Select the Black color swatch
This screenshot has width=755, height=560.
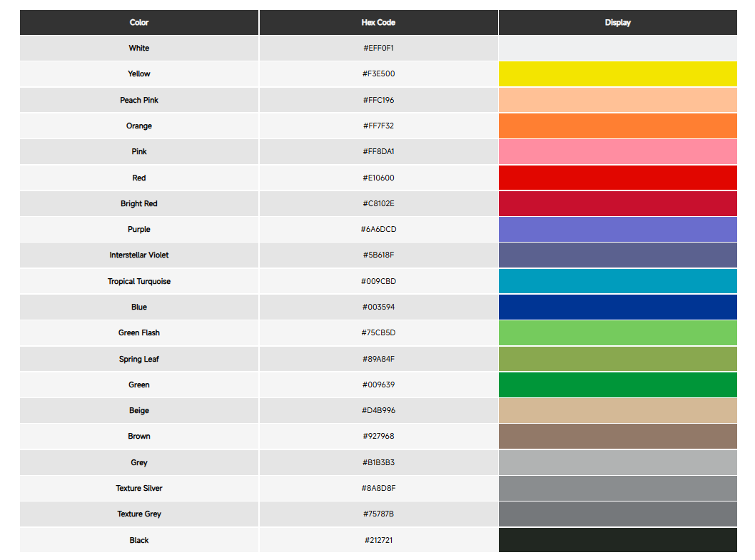(617, 540)
